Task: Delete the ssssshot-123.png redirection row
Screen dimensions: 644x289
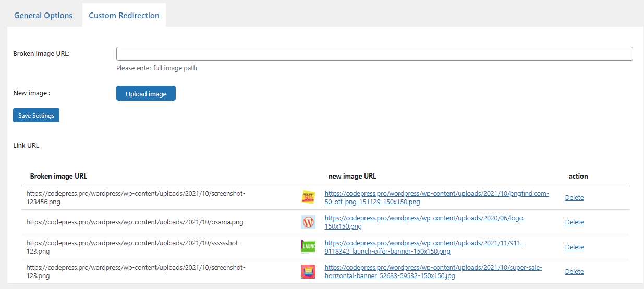Action: 574,247
